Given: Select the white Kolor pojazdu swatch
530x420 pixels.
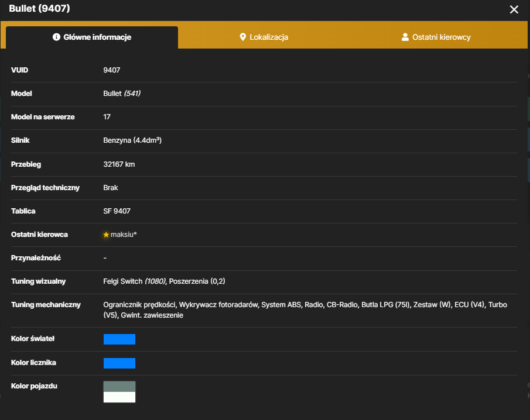Looking at the screenshot, I should [119, 397].
